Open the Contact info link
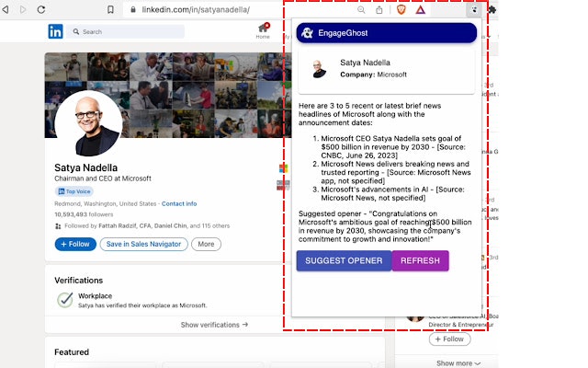 click(179, 203)
